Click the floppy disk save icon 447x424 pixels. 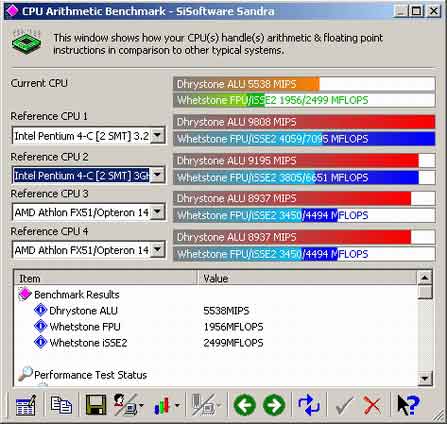[x=96, y=405]
